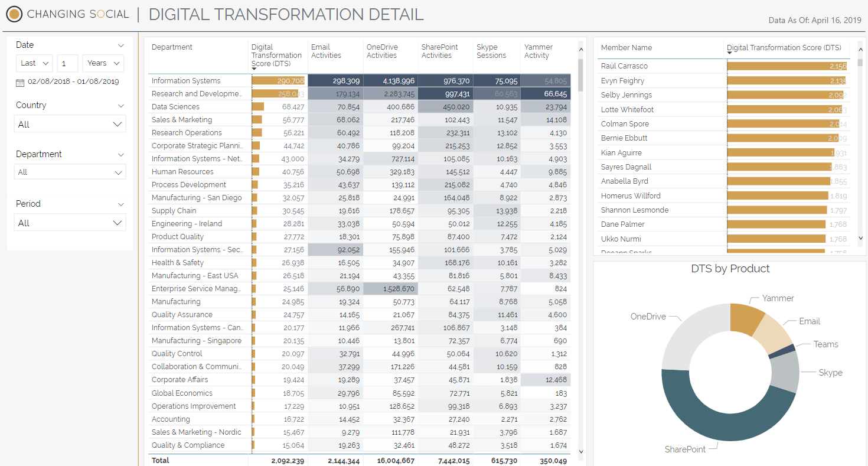Select the Quality & Compliance row
868x466 pixels.
point(360,445)
